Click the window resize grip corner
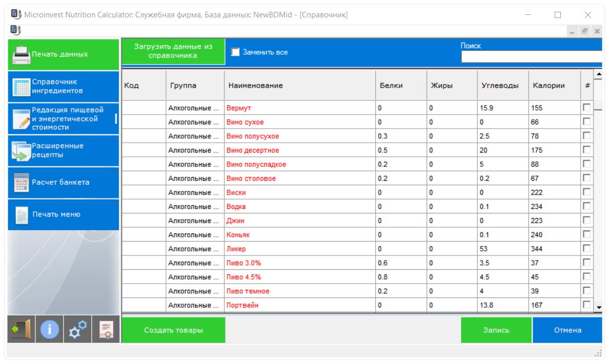Viewport: 609px width, 364px height. point(598,353)
